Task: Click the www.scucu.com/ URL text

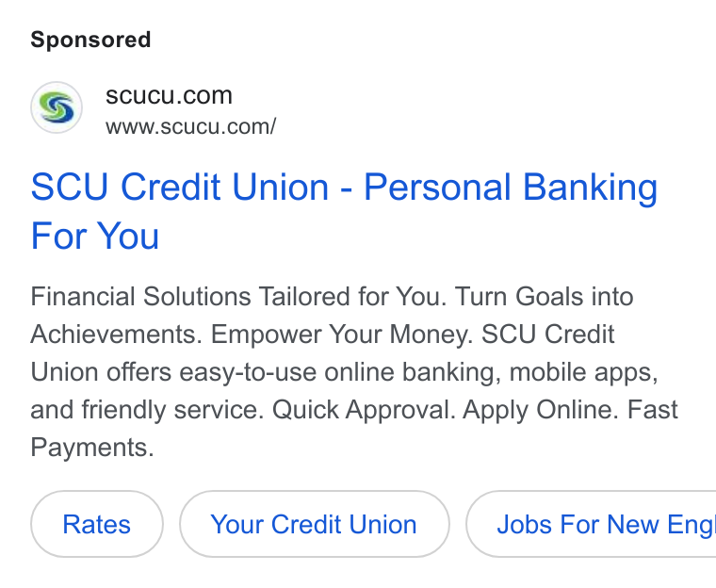Action: coord(191,126)
